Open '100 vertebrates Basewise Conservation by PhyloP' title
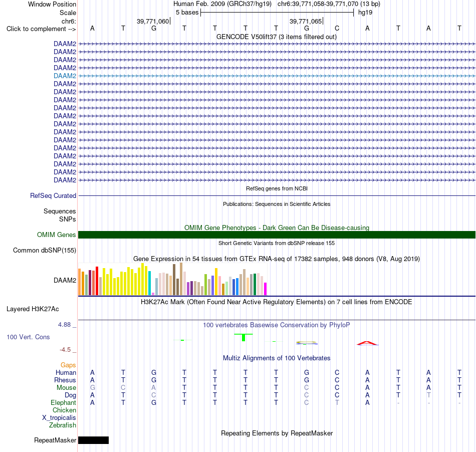This screenshot has height=452, width=476. pos(277,325)
